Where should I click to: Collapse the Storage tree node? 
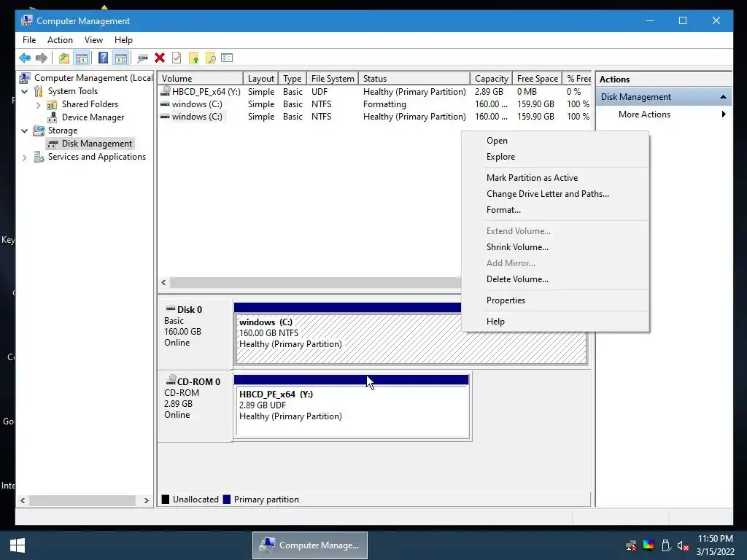pos(25,131)
